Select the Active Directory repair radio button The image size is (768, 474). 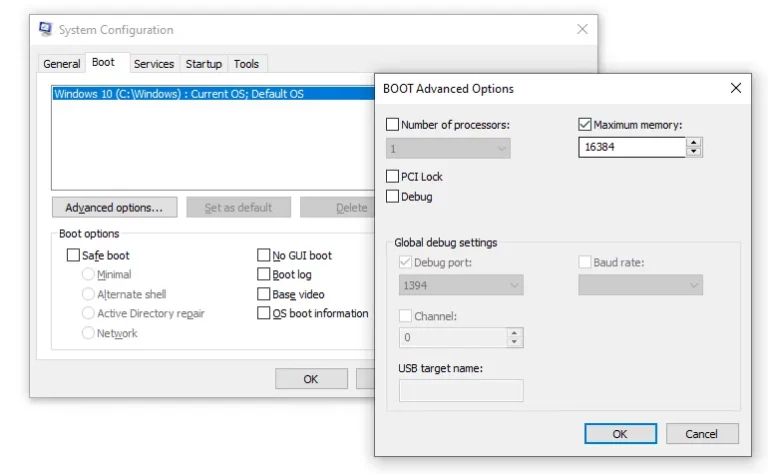point(88,313)
